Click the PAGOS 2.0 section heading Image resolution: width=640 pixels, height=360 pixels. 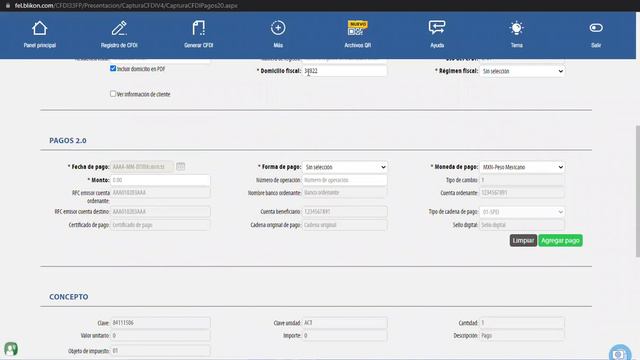(x=68, y=140)
